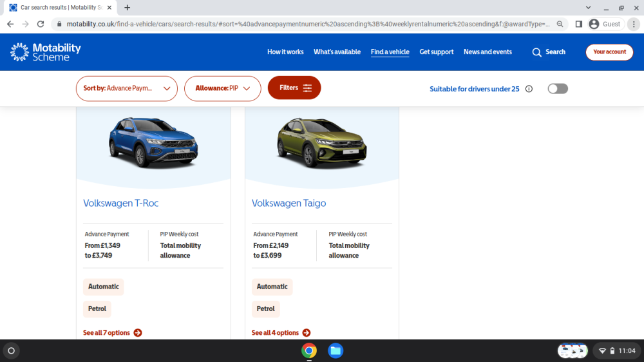The width and height of the screenshot is (644, 362).
Task: Click the From £1,349 to £3,749 price text
Action: 102,251
